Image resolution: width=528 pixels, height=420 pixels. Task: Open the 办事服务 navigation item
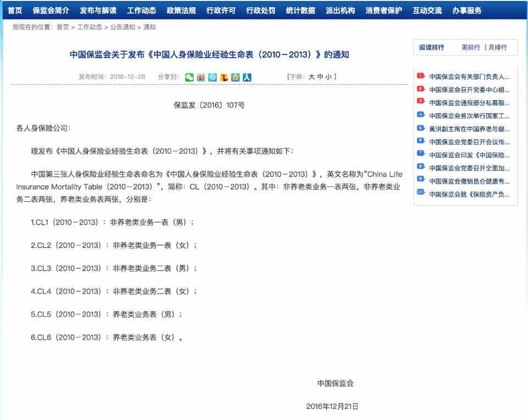pos(467,10)
